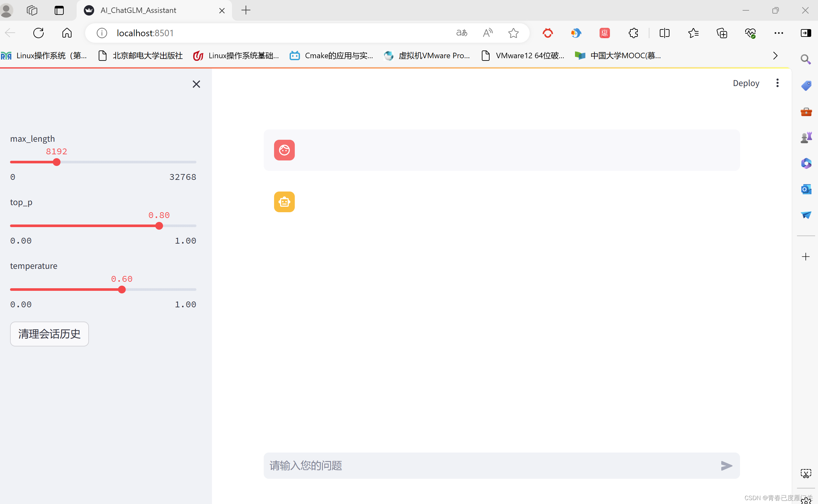
Task: Click the max_length slider handle
Action: click(57, 162)
